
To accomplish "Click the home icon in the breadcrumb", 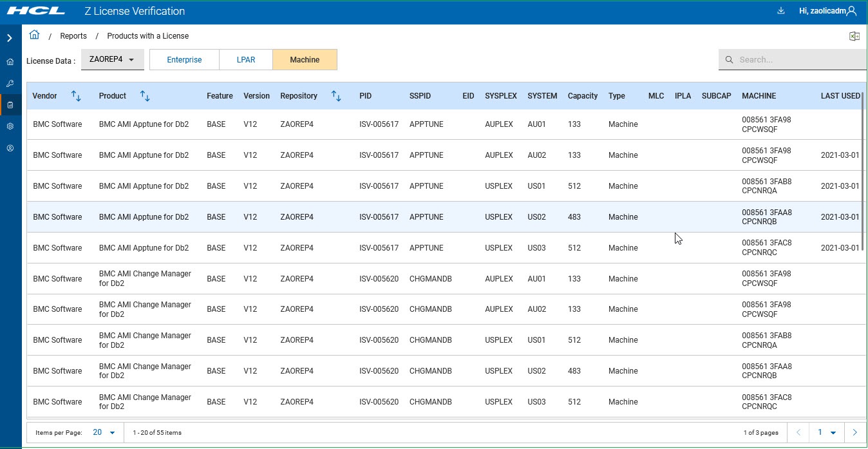I will [34, 35].
